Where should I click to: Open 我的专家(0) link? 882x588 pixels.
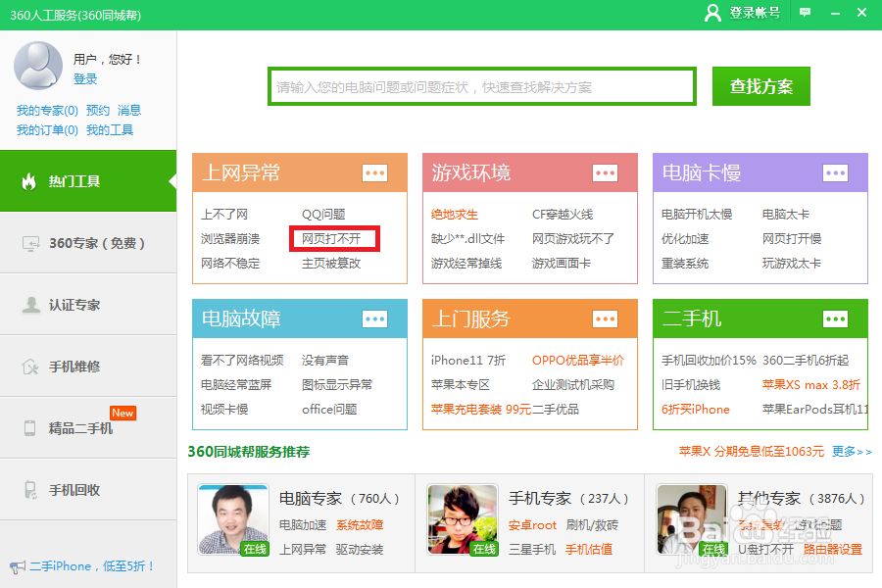click(x=47, y=111)
